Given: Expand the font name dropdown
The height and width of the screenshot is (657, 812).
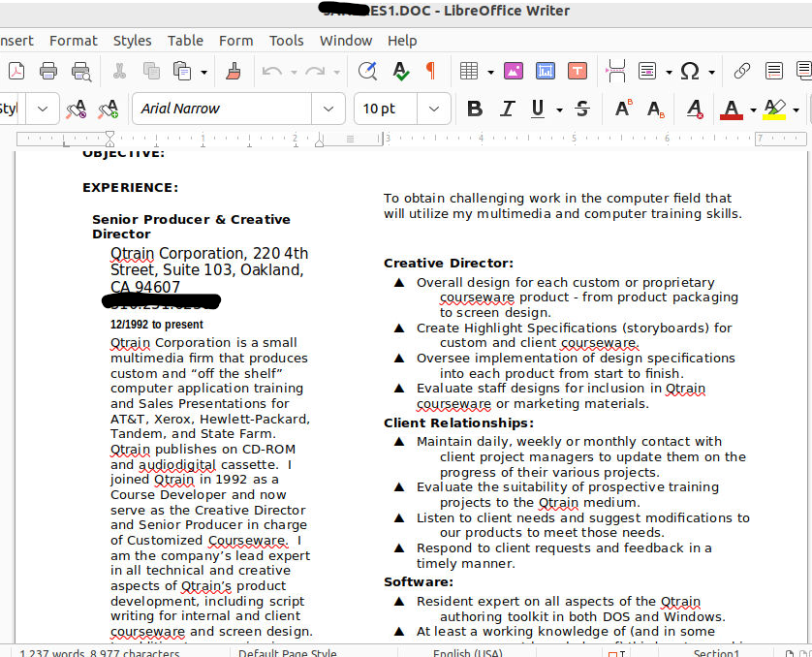Looking at the screenshot, I should pos(329,109).
